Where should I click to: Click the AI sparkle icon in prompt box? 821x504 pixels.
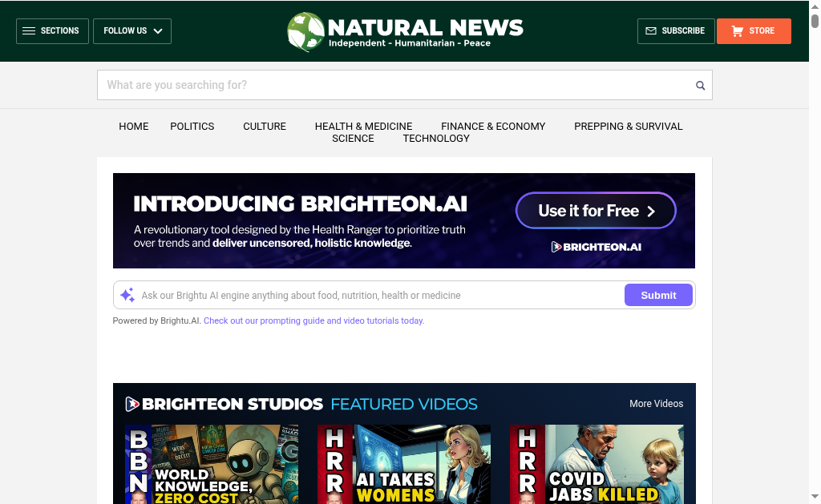127,295
